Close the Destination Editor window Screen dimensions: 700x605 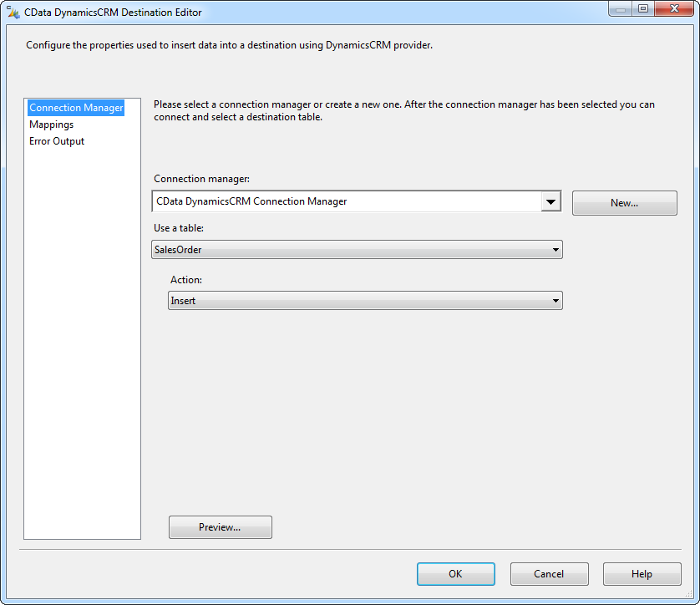pyautogui.click(x=674, y=9)
